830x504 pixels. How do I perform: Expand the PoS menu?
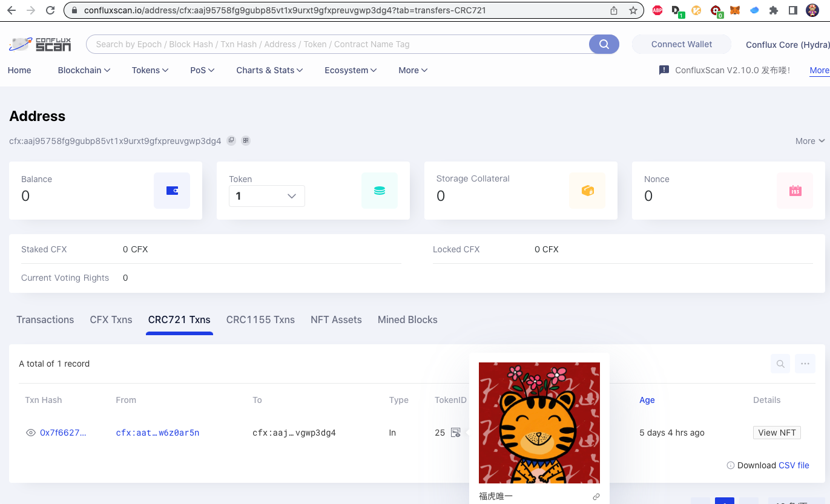click(202, 70)
